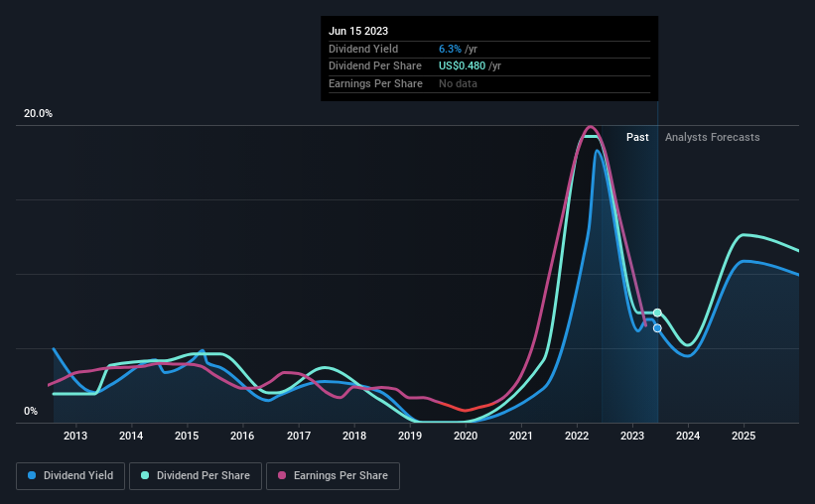Screen dimensions: 815x504
Task: Click the US$0.480 dividend value
Action: [x=462, y=66]
